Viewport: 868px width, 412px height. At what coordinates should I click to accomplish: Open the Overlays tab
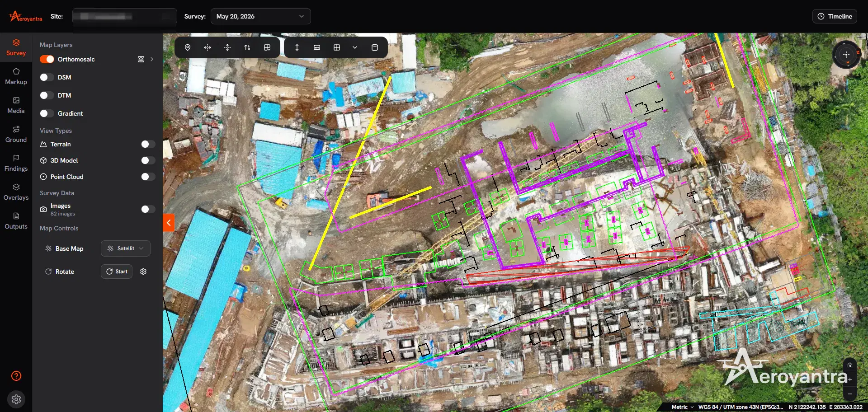point(16,192)
